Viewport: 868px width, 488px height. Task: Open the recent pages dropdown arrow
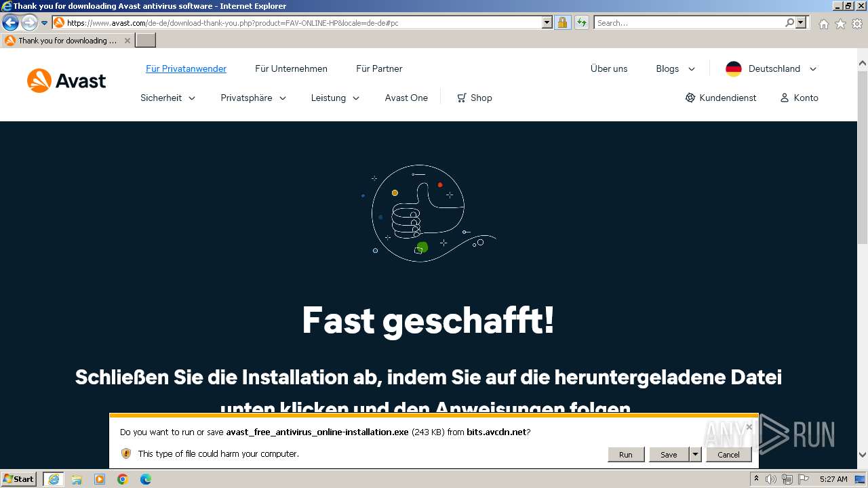(x=44, y=22)
